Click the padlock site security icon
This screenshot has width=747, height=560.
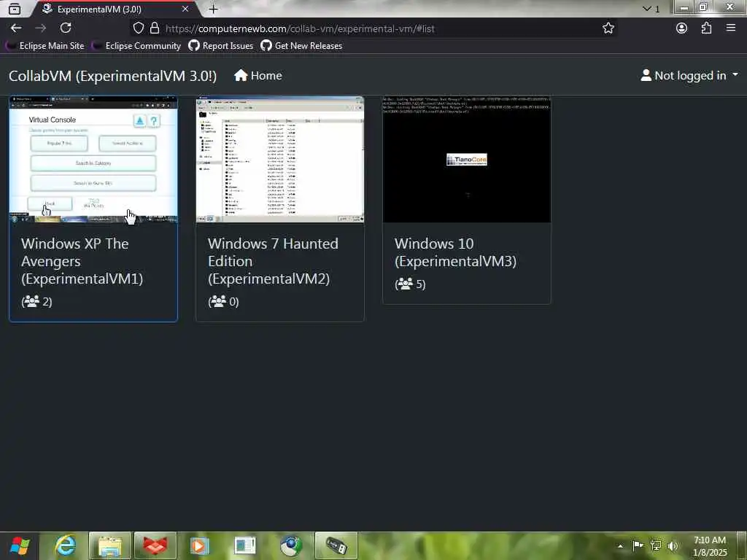pos(155,28)
